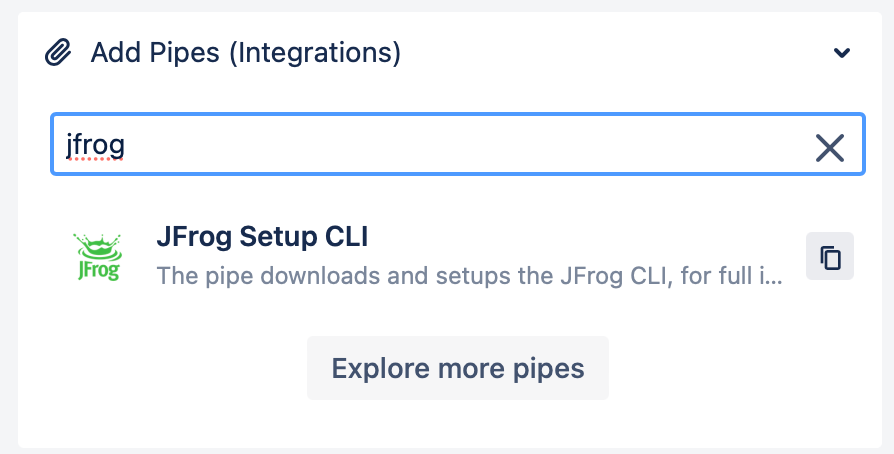Select the JFrog Setup CLI result title
Viewport: 894px width, 454px height.
click(262, 236)
